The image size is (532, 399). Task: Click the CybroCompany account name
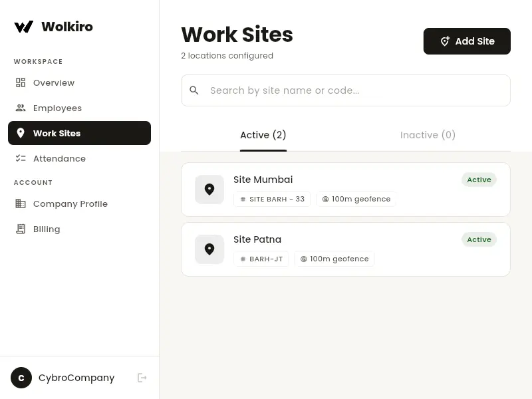[76, 378]
